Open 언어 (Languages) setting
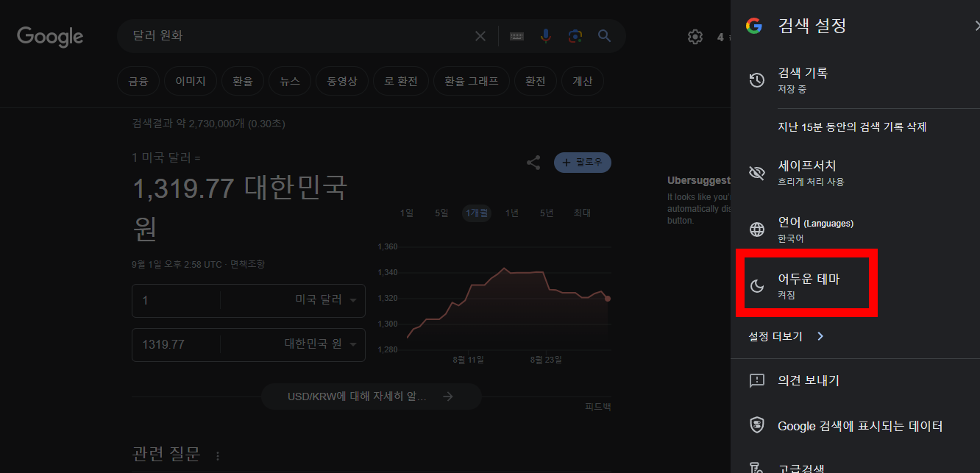The width and height of the screenshot is (980, 473). [x=855, y=230]
